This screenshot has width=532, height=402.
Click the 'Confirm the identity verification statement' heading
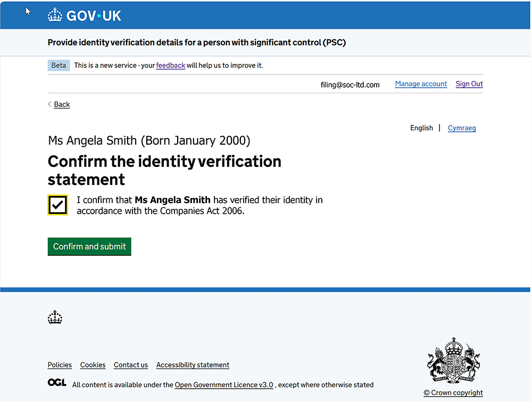click(164, 170)
